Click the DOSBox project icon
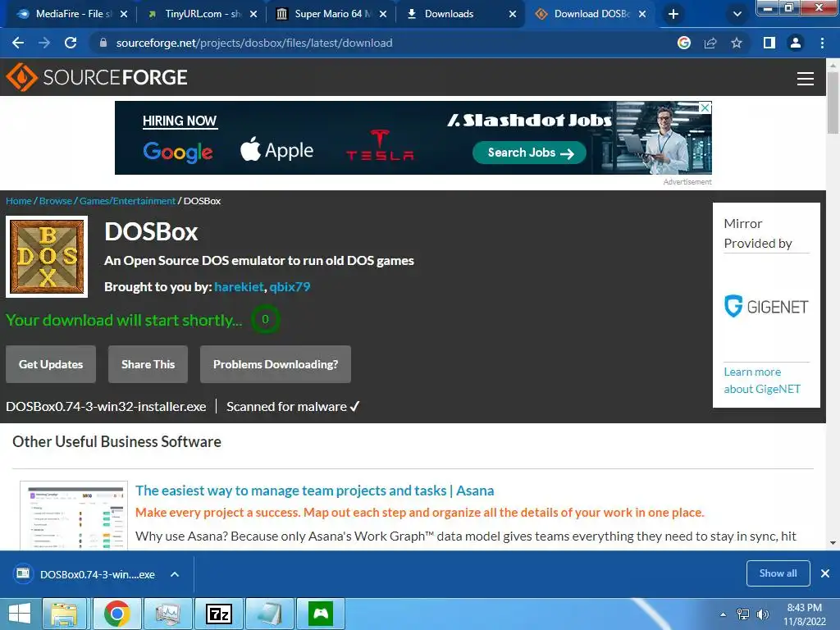840x630 pixels. pyautogui.click(x=47, y=257)
